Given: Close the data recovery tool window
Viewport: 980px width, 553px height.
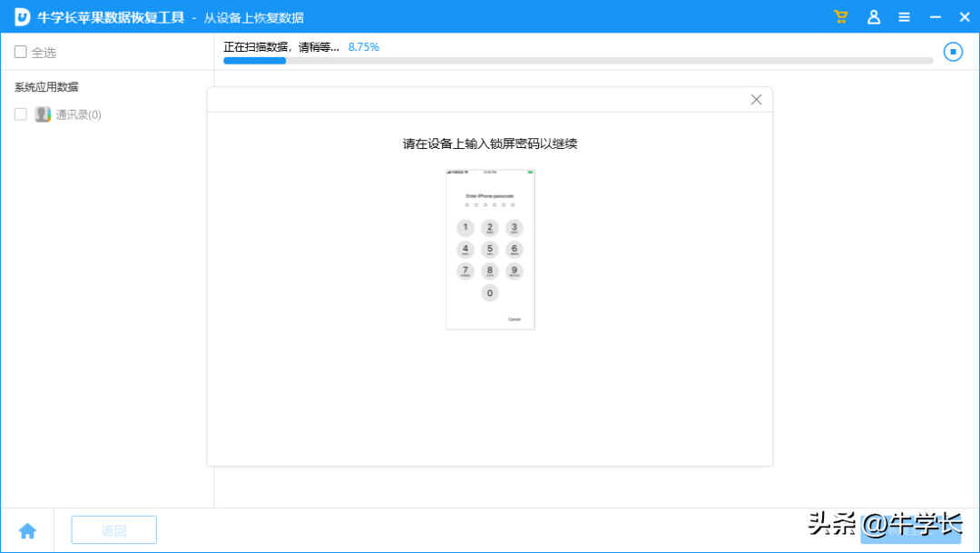Looking at the screenshot, I should point(964,17).
